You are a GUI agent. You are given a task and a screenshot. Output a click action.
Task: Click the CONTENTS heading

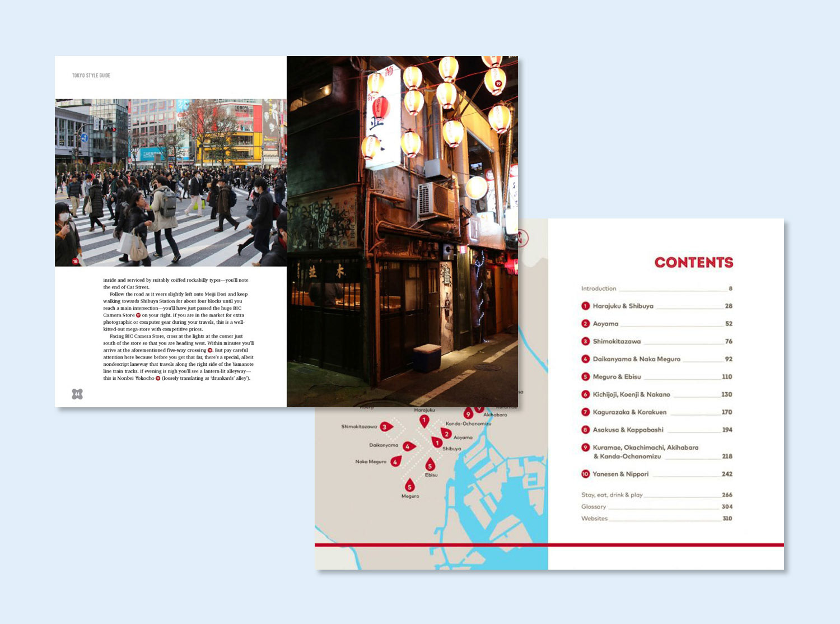tap(694, 262)
